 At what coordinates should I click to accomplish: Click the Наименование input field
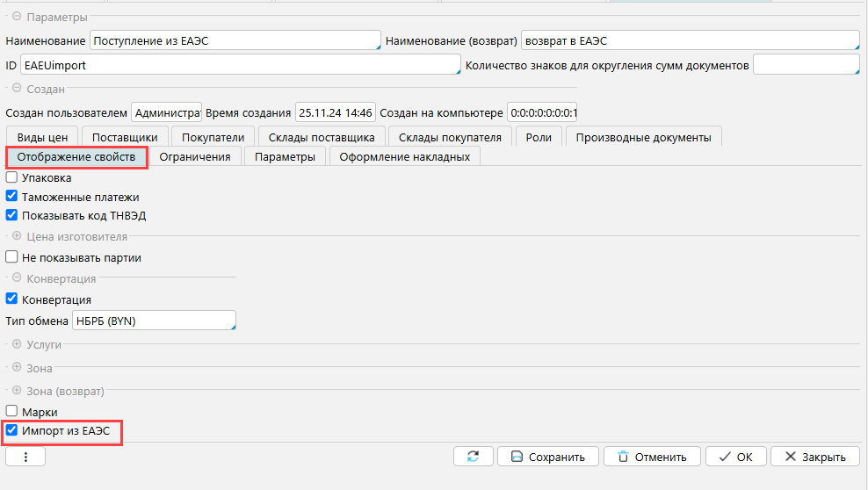pyautogui.click(x=234, y=41)
